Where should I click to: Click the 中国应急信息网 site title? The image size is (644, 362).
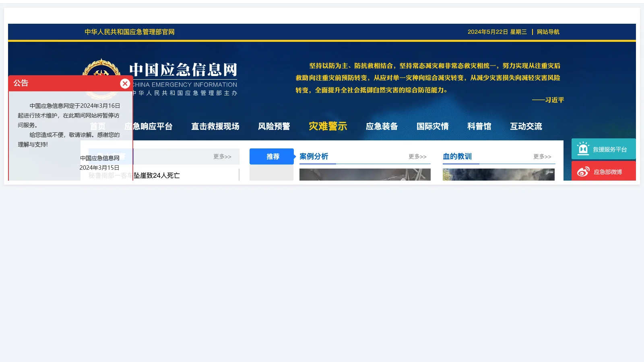(x=183, y=70)
